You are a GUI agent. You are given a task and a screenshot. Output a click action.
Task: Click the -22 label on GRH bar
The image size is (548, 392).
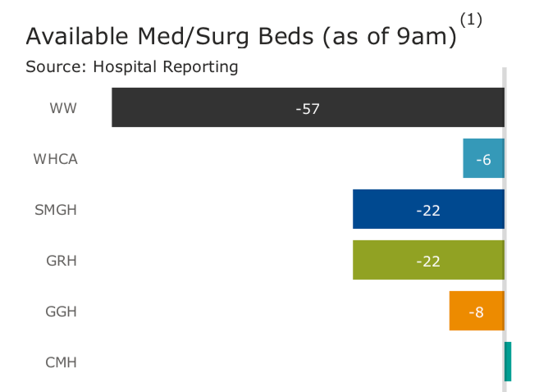click(428, 262)
